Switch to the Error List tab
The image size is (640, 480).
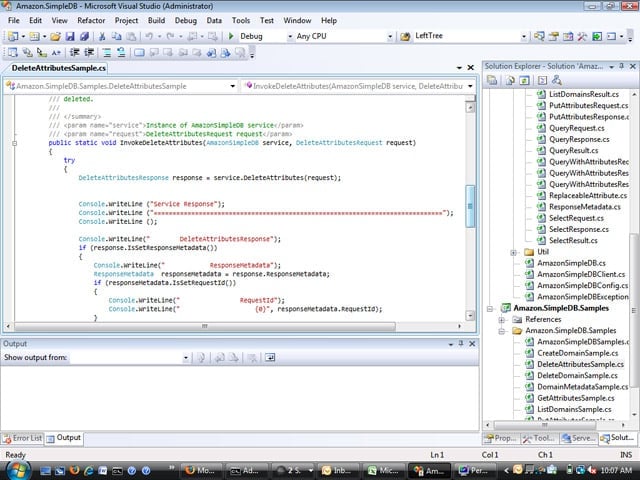(x=22, y=438)
